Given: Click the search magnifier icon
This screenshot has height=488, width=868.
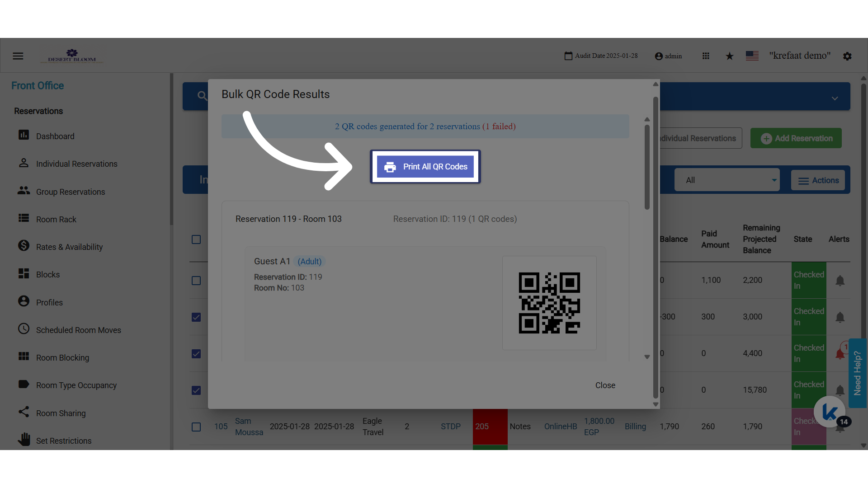Looking at the screenshot, I should pos(202,96).
